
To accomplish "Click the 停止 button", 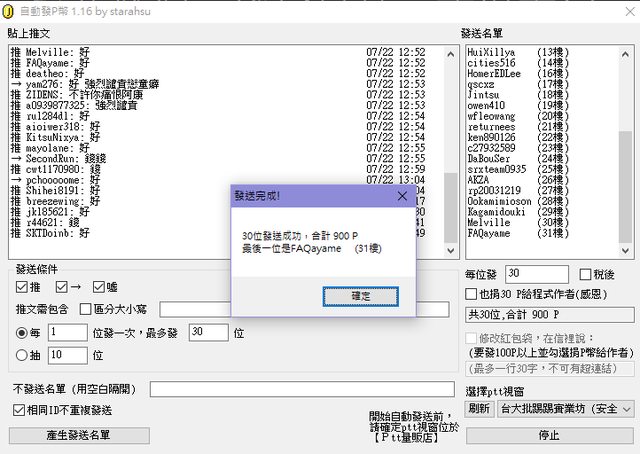I will 549,435.
